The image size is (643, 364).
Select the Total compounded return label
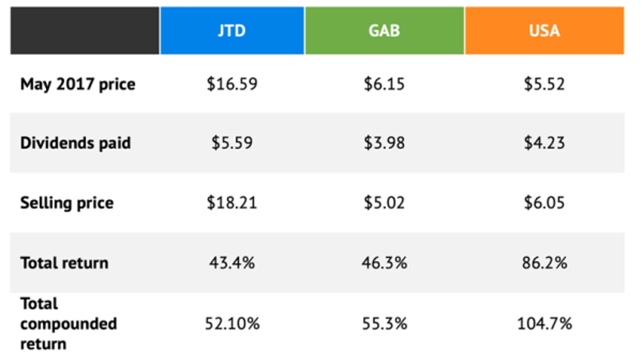click(68, 324)
